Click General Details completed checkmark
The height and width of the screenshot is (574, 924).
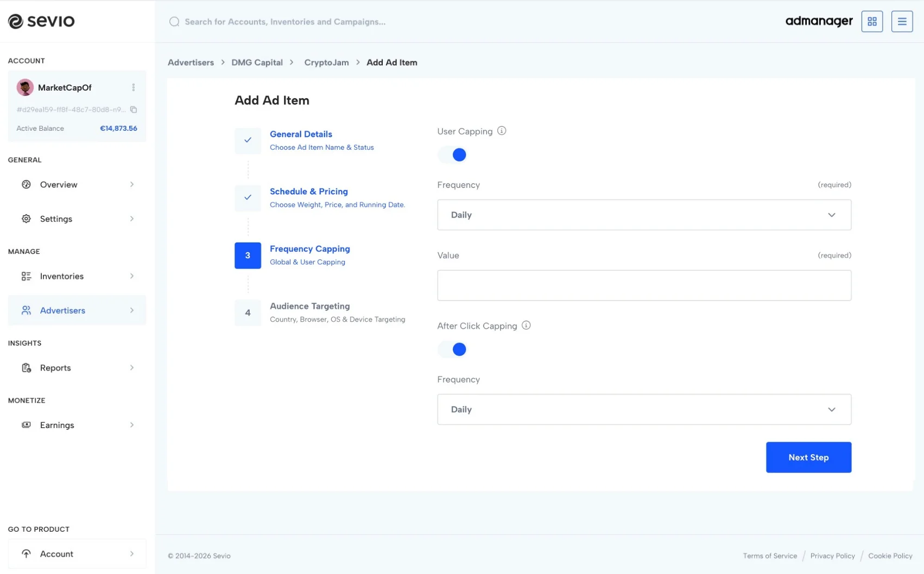click(248, 141)
